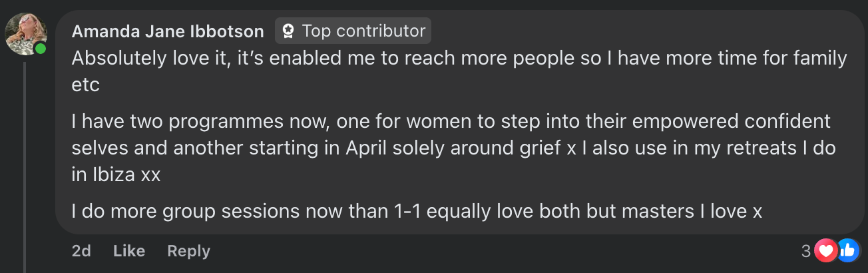Click the word "etc" in the comment
The width and height of the screenshot is (868, 273).
pyautogui.click(x=85, y=86)
